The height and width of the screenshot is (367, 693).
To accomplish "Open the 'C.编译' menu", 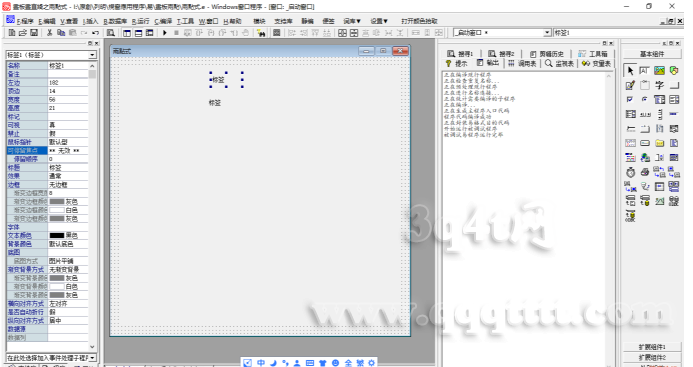I will tap(163, 21).
